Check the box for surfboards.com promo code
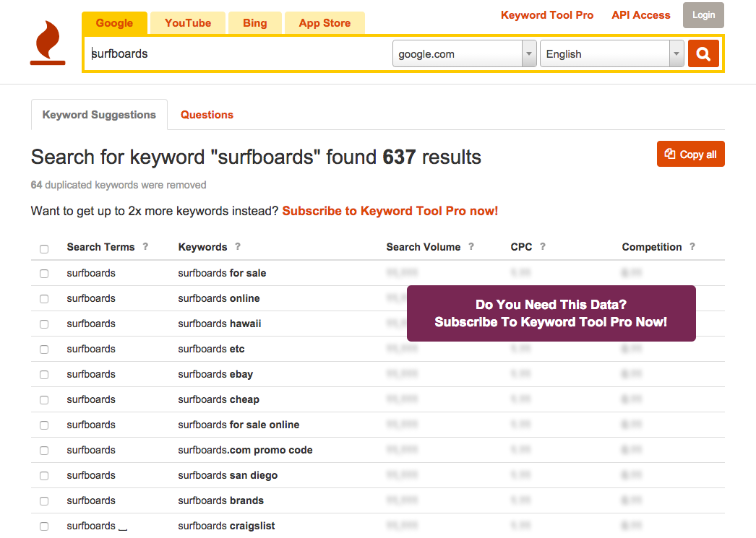Image resolution: width=756 pixels, height=538 pixels. coord(44,451)
